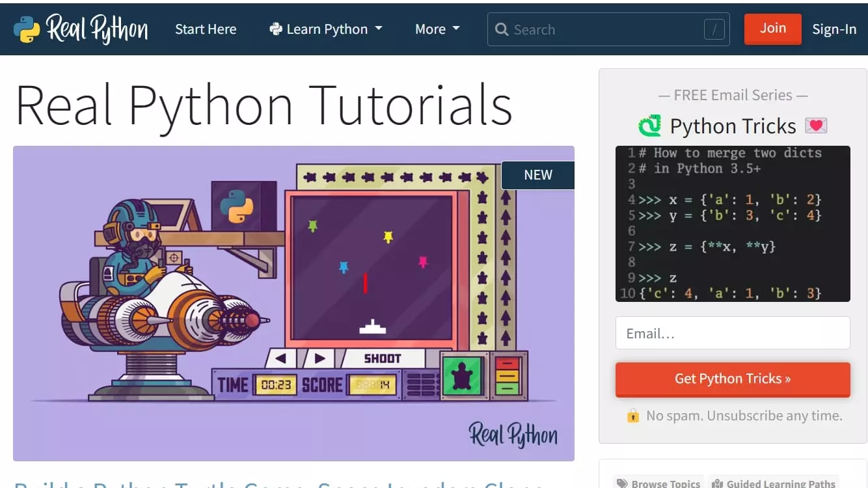The image size is (868, 488).
Task: Click the Real Python Tutorials heading
Action: click(x=264, y=105)
